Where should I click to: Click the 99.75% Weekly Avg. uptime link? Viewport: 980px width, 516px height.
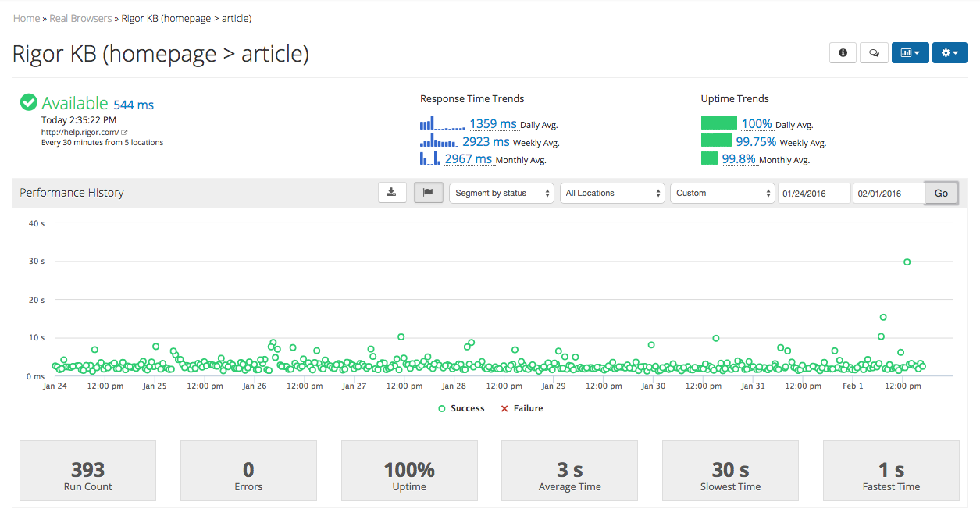coord(756,142)
